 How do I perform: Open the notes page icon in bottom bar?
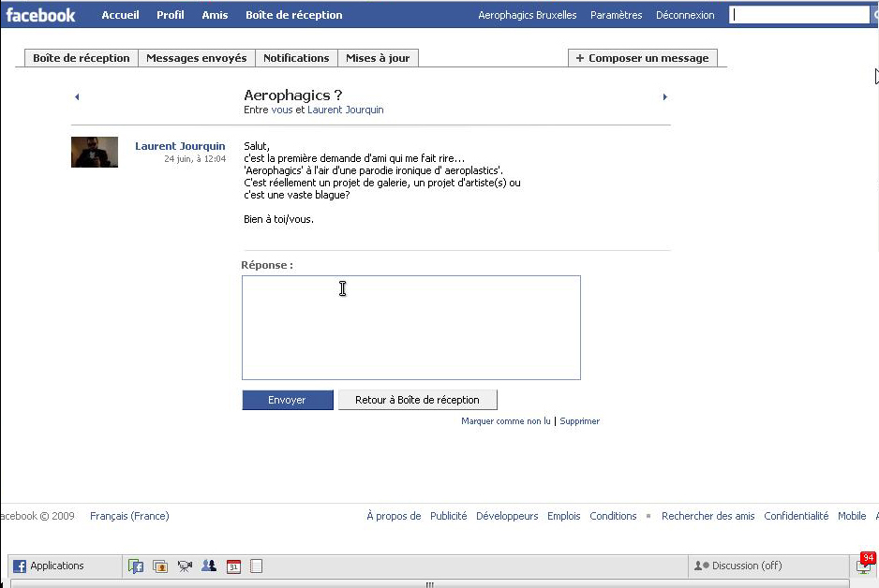click(x=256, y=566)
